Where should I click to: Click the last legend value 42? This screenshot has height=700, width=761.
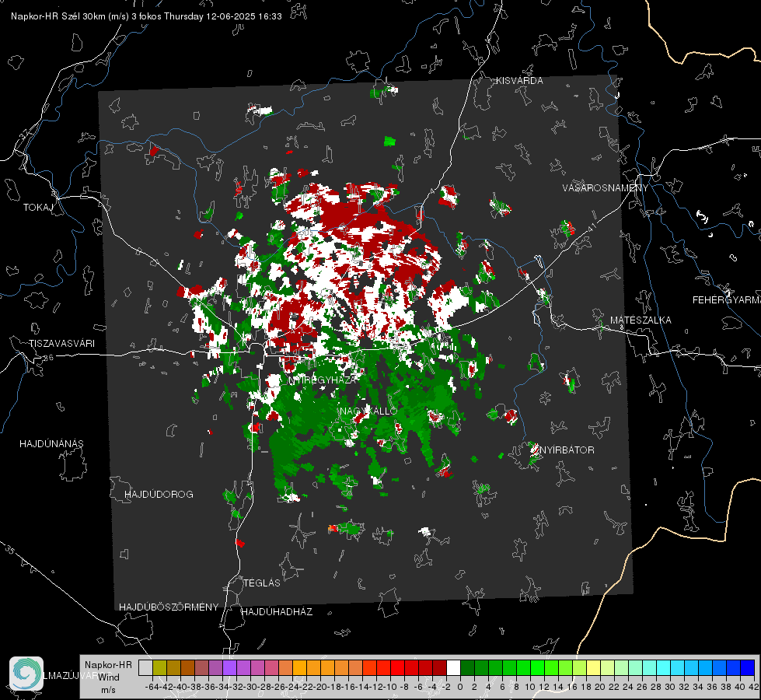coord(754,688)
